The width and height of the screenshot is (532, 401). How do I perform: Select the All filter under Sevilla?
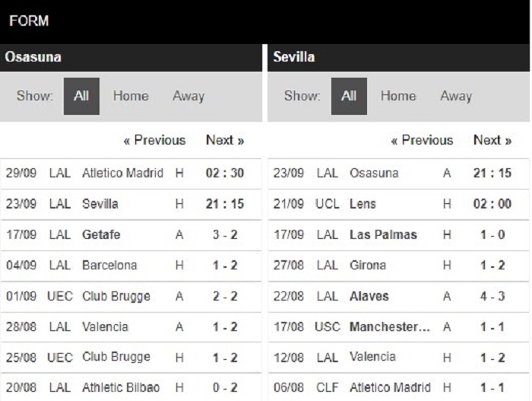[x=349, y=96]
